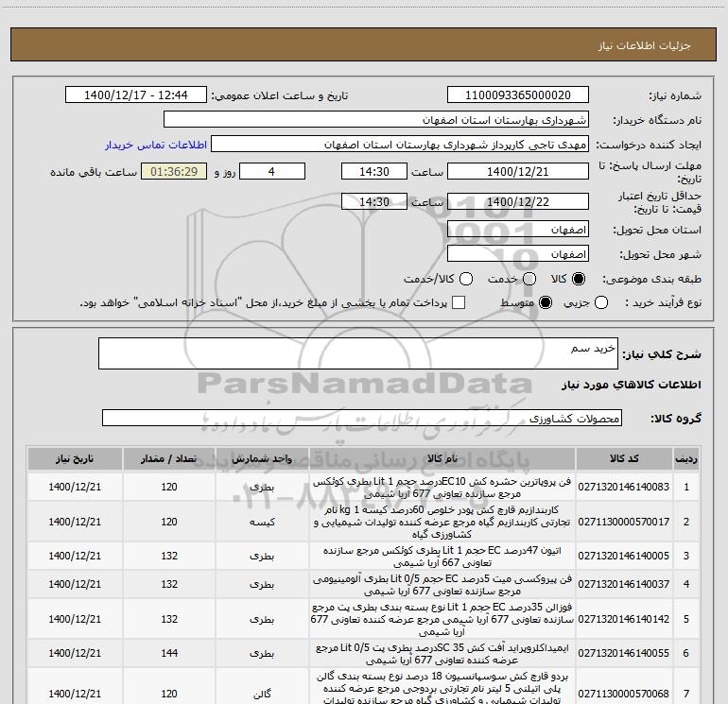Image resolution: width=728 pixels, height=704 pixels.
Task: Click the گالن unit cell in row 7
Action: 262,694
